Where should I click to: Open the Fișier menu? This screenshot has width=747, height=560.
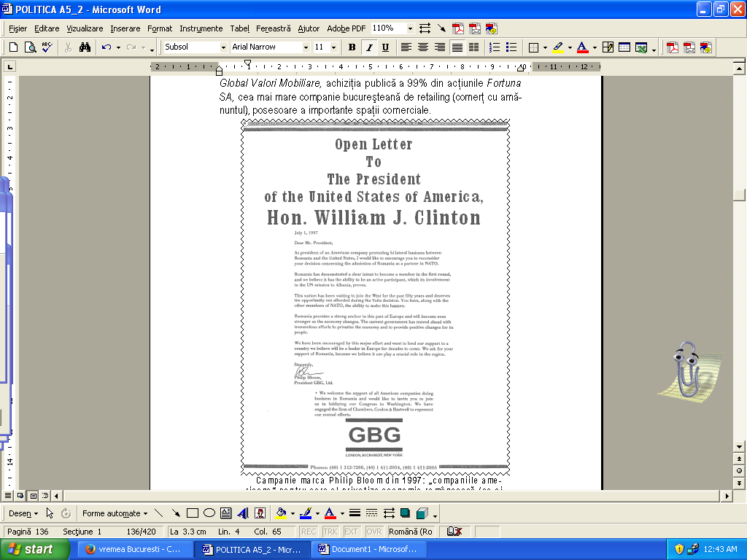coord(18,28)
